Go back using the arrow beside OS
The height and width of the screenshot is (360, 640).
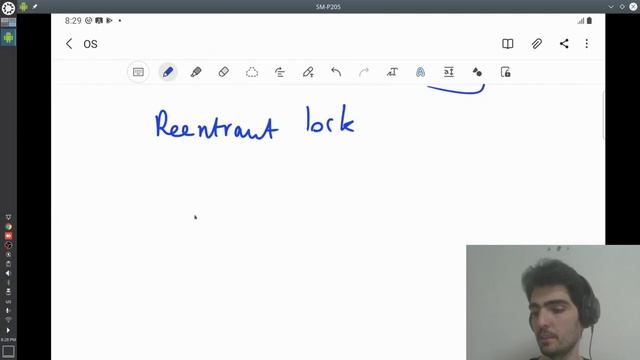click(x=69, y=44)
